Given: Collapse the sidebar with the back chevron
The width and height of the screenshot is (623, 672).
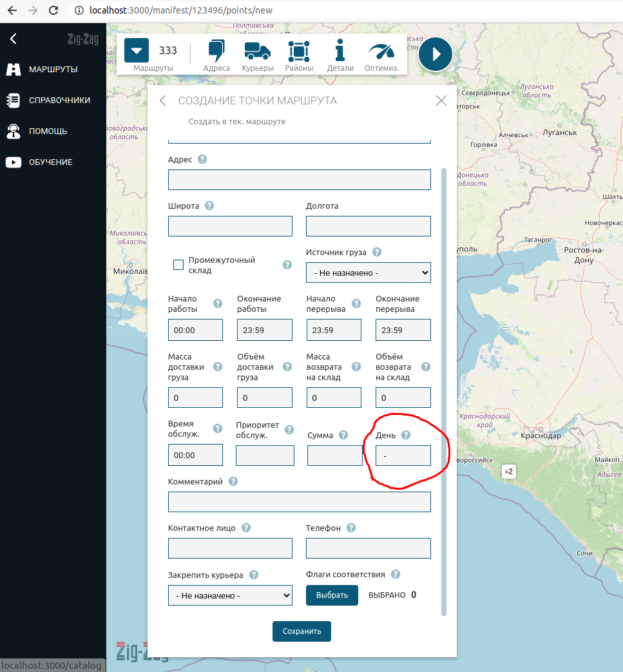Looking at the screenshot, I should (x=14, y=39).
